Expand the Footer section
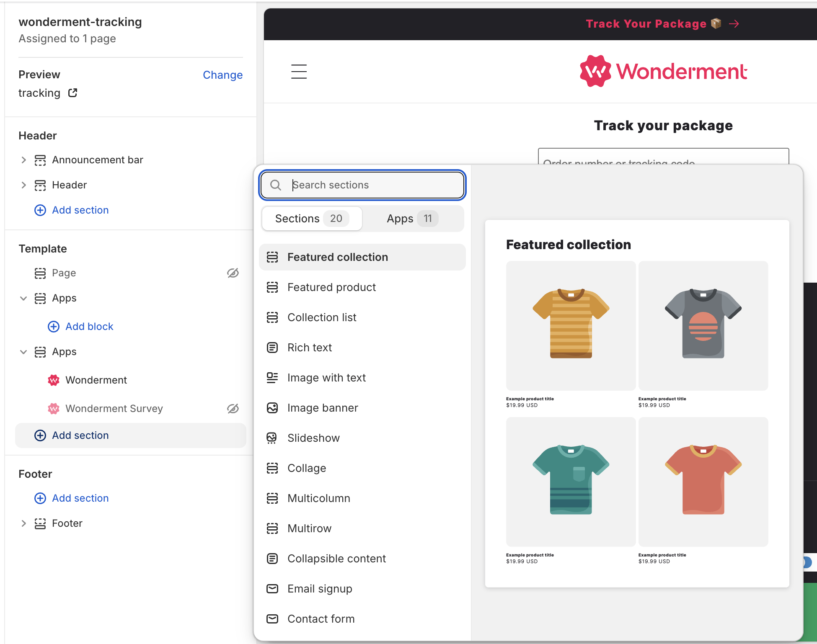 click(24, 523)
